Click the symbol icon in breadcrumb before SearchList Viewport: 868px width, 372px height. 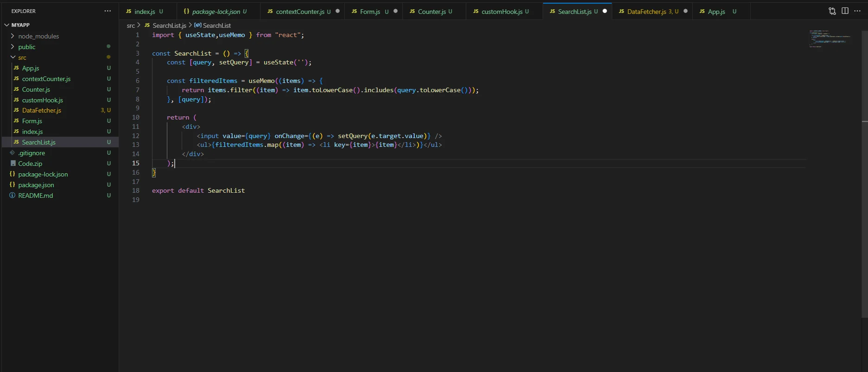[x=198, y=25]
